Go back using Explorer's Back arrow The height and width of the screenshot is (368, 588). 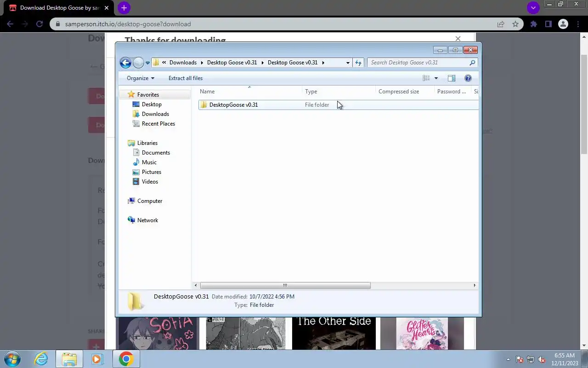pos(125,63)
